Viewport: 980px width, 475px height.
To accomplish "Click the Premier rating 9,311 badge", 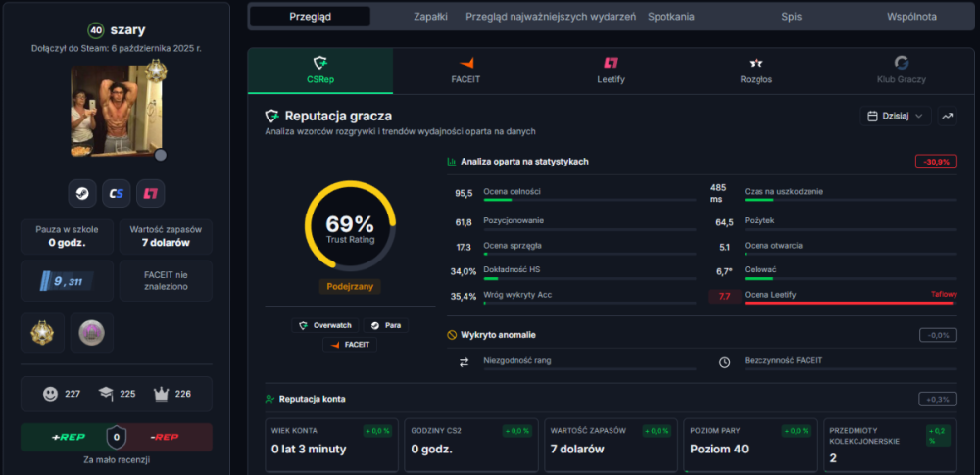I will tap(67, 281).
